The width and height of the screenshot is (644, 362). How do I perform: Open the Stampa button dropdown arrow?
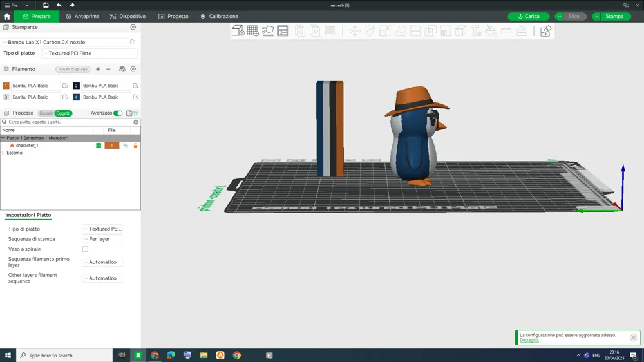tap(596, 17)
